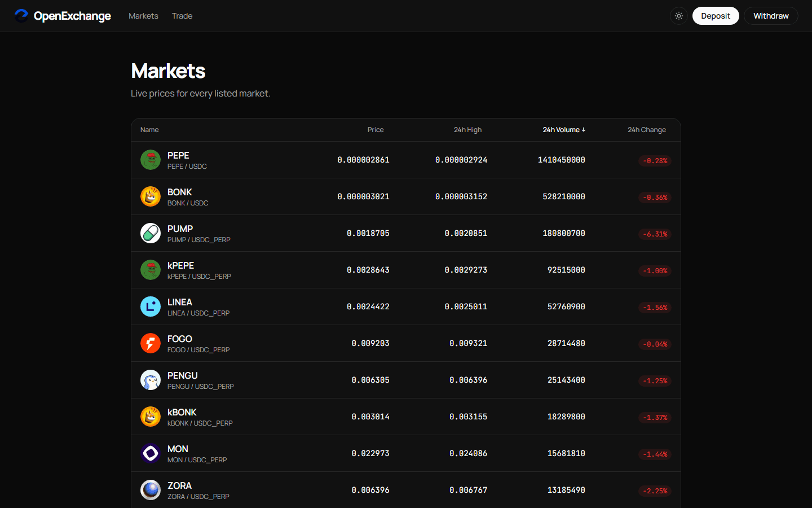Open the ZORA market name

pyautogui.click(x=179, y=485)
